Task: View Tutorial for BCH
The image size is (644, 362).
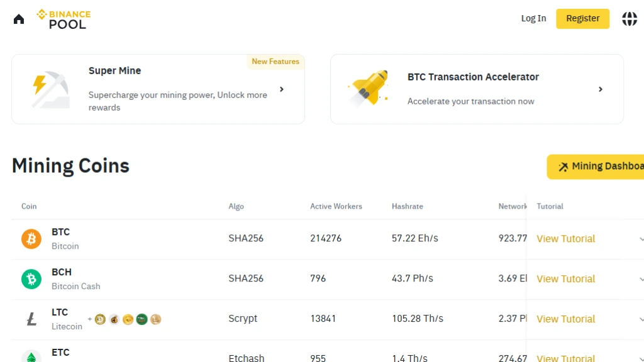Action: [565, 279]
